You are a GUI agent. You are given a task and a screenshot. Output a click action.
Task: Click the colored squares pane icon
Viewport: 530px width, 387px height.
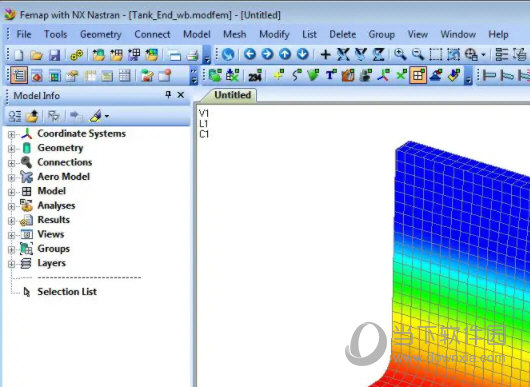pos(55,76)
